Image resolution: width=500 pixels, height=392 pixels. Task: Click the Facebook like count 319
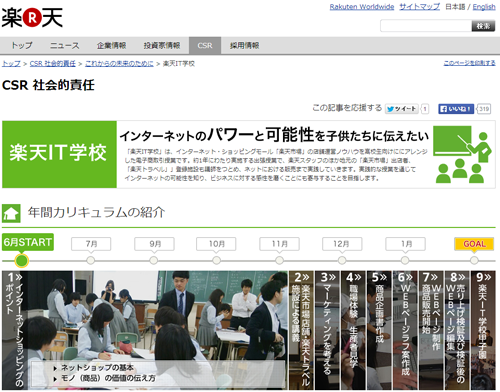click(x=484, y=109)
